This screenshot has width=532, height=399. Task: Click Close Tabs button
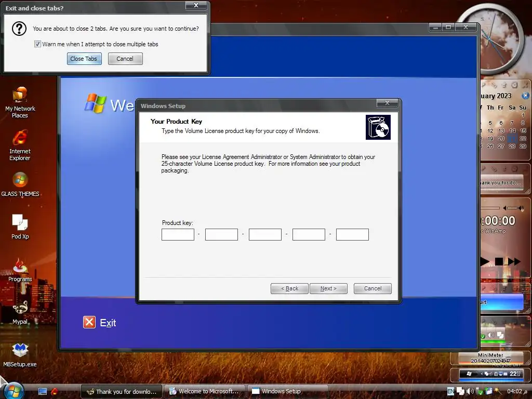(x=84, y=59)
